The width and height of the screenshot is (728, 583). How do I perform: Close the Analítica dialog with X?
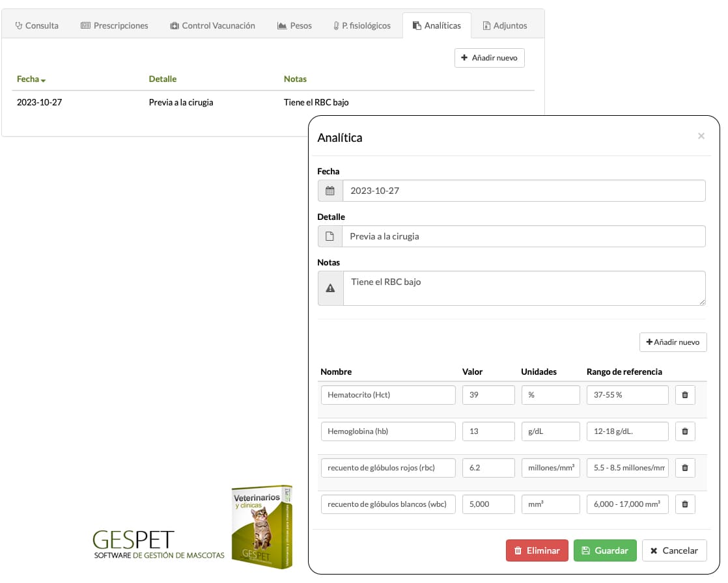point(701,136)
